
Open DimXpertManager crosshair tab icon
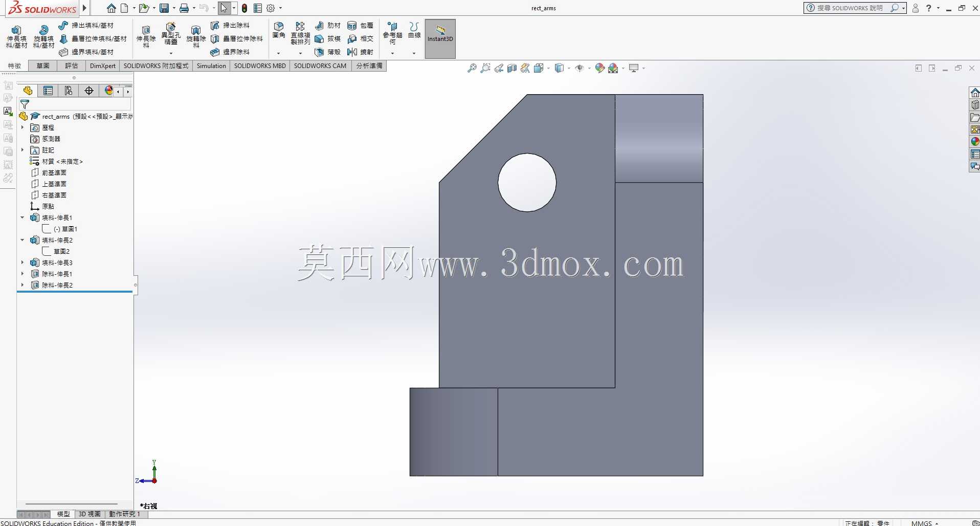click(x=89, y=91)
